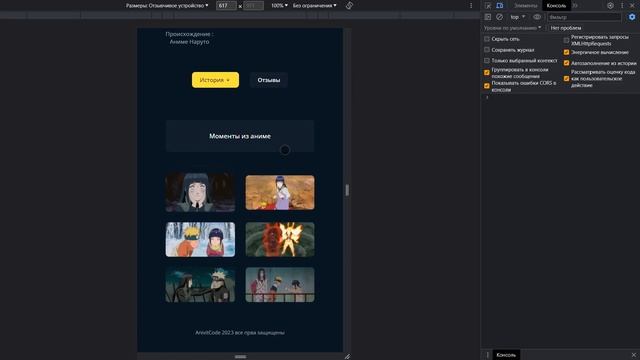The width and height of the screenshot is (640, 360).
Task: Open the 'top' JavaScript context dropdown
Action: [x=518, y=17]
